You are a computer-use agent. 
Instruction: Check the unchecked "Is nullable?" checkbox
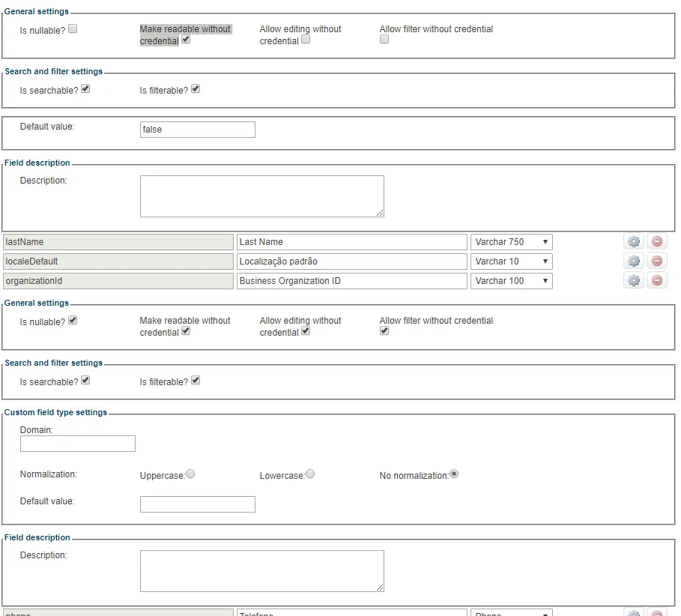[73, 29]
